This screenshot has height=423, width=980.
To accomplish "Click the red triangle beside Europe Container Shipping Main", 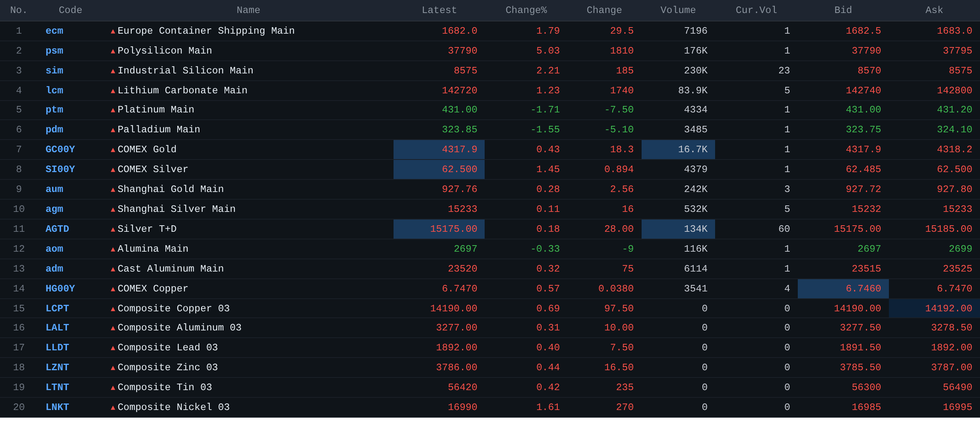I will point(113,31).
